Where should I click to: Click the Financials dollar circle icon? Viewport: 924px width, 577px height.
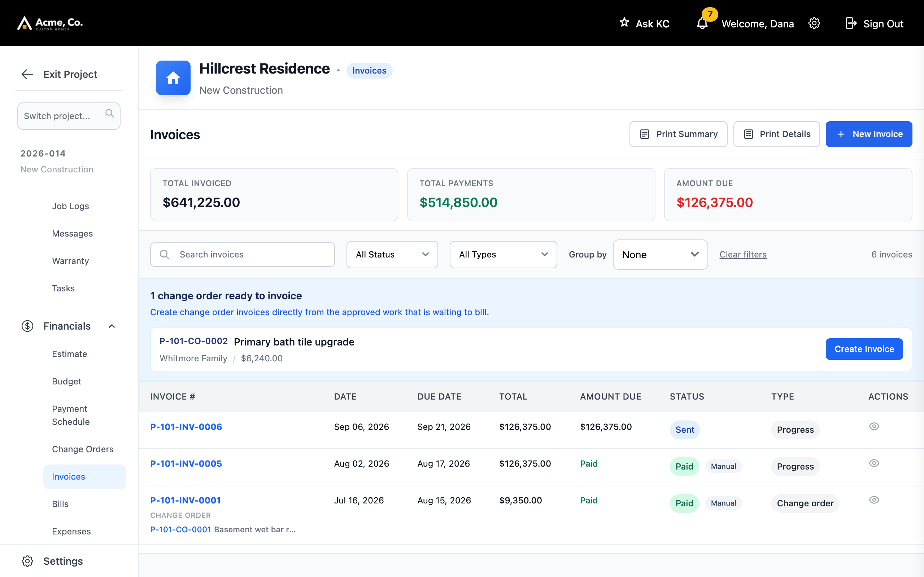pos(27,326)
